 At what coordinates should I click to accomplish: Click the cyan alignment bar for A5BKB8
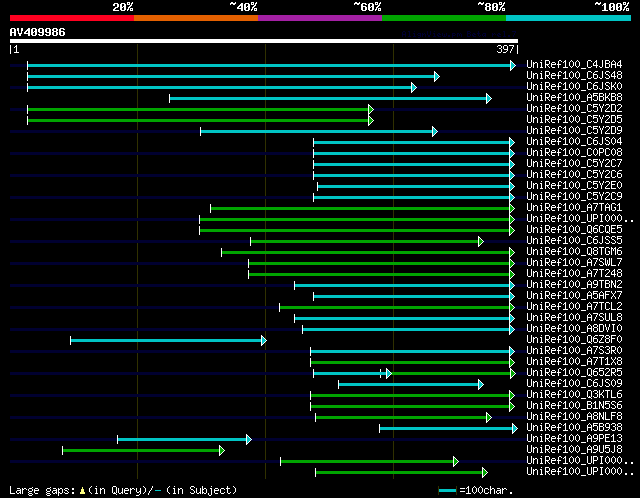tap(331, 98)
